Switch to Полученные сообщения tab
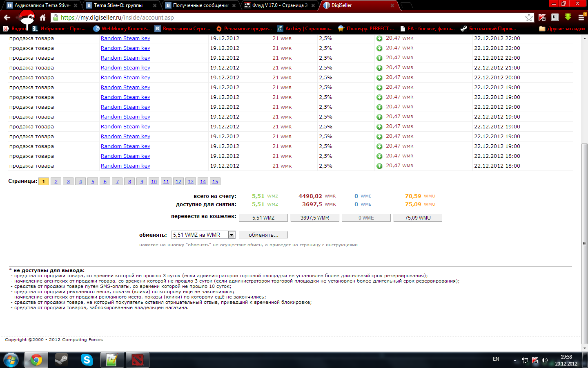 coord(200,5)
